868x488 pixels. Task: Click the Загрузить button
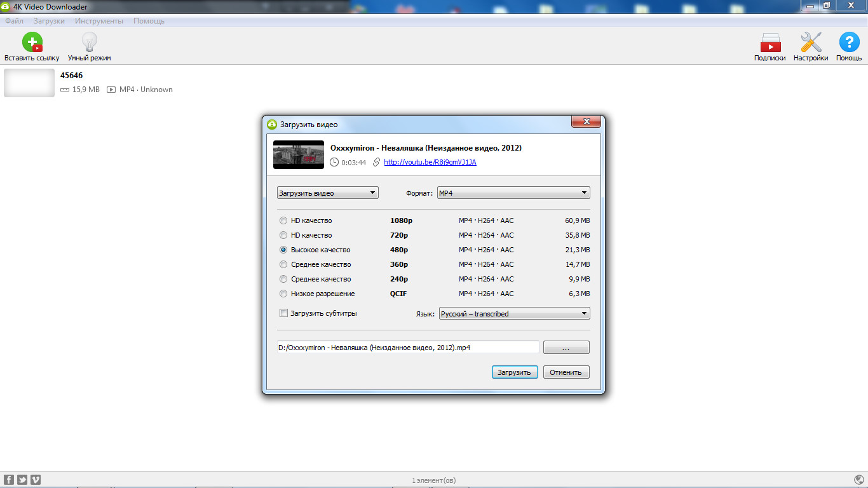click(x=515, y=372)
